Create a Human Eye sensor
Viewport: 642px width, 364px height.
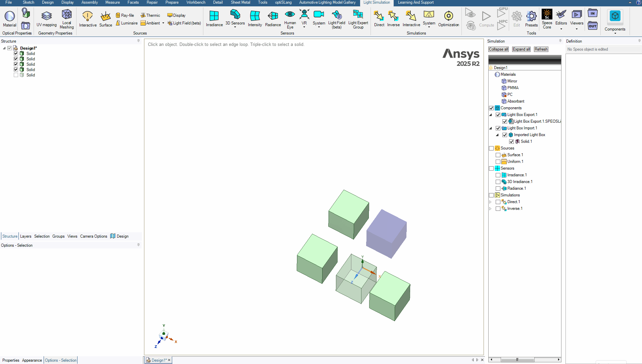point(290,19)
